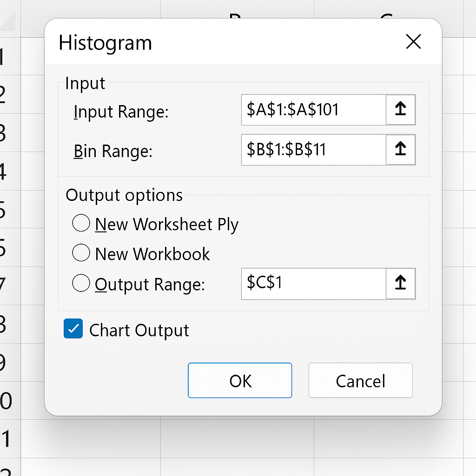Click the Bin Range collapse-dialog arrow icon
The image size is (476, 476).
click(400, 150)
